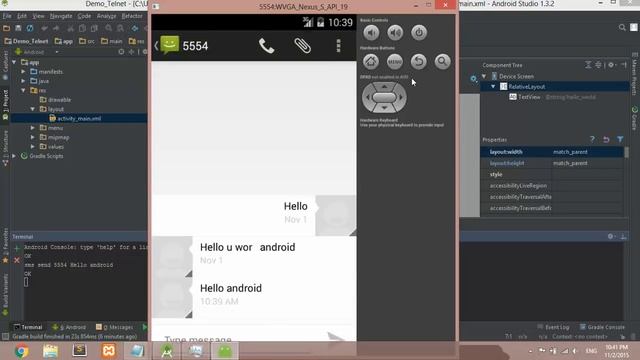The width and height of the screenshot is (640, 360).
Task: Expand the java folder
Action: tap(24, 81)
